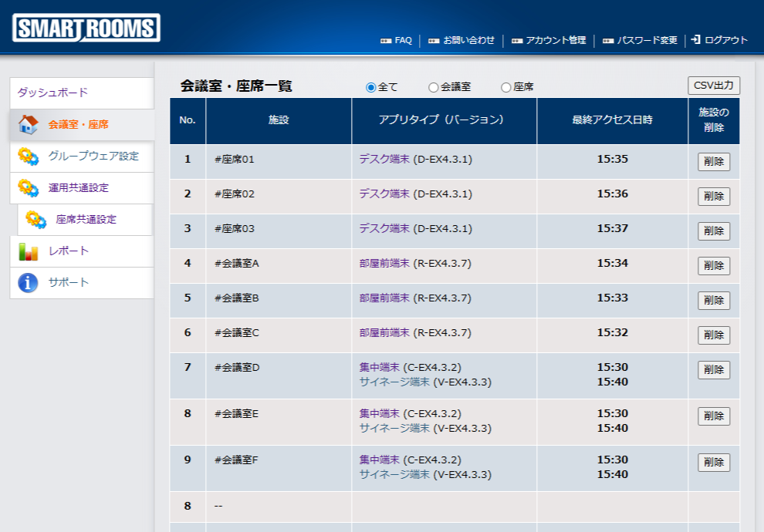This screenshot has width=764, height=532.
Task: Select the 全て radio button
Action: (x=370, y=87)
